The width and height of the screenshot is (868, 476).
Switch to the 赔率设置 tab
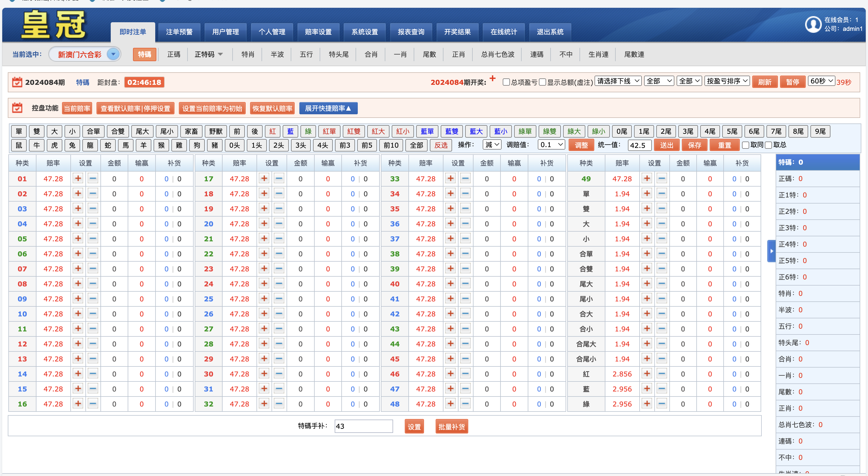pos(318,32)
